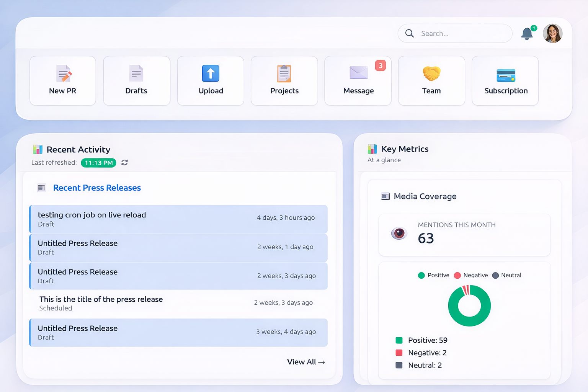Open Drafts via its page icon

[x=136, y=73]
